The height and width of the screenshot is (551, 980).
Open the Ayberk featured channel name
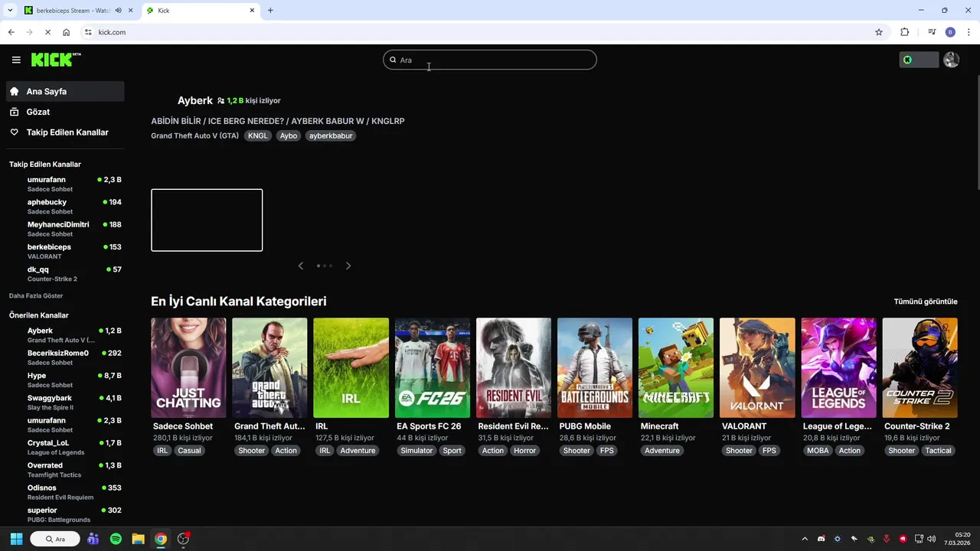[195, 100]
